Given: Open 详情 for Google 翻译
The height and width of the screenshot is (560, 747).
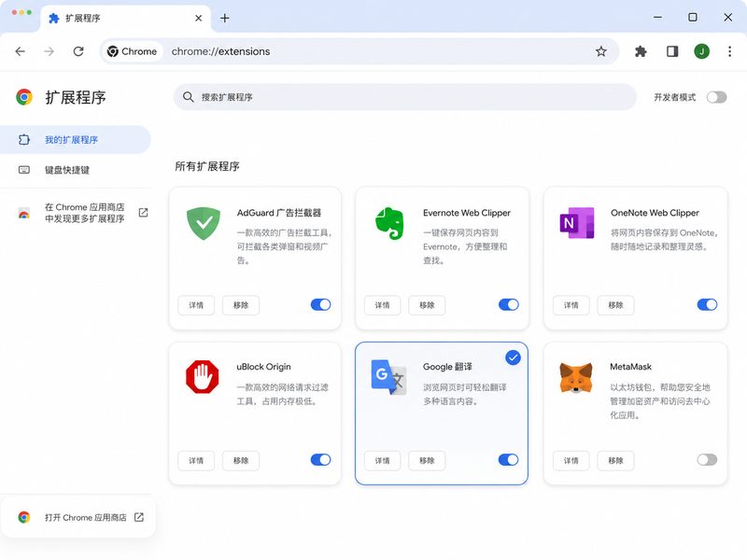Looking at the screenshot, I should click(382, 460).
